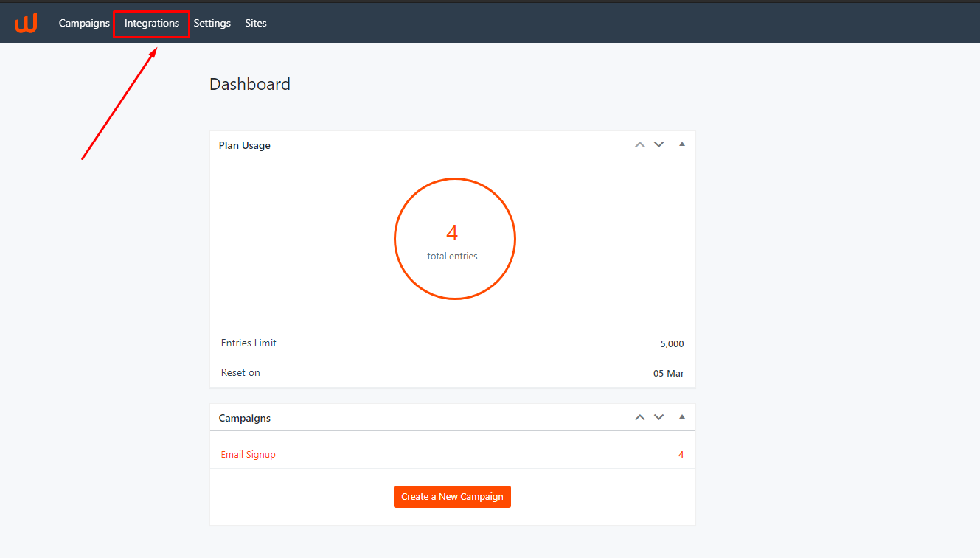Click the Campaigns panel title
Screen dimensions: 980x558
[x=245, y=418]
